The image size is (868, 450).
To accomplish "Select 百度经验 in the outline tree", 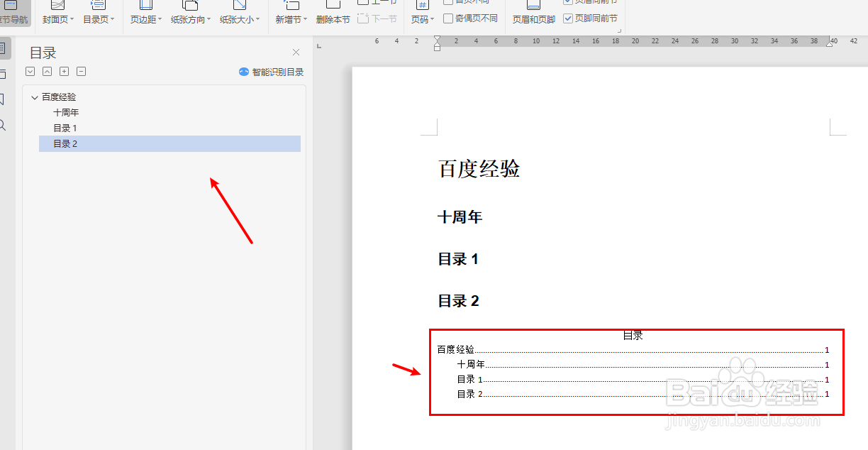I will point(59,97).
